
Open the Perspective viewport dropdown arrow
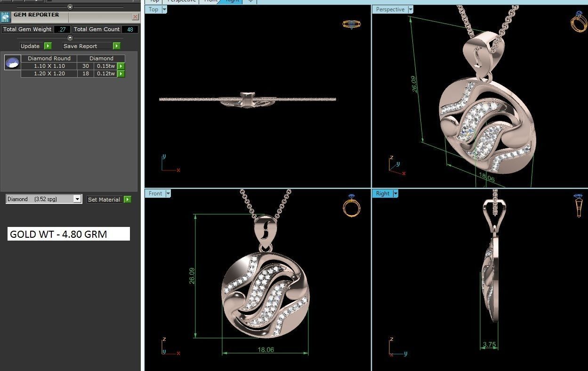click(411, 9)
